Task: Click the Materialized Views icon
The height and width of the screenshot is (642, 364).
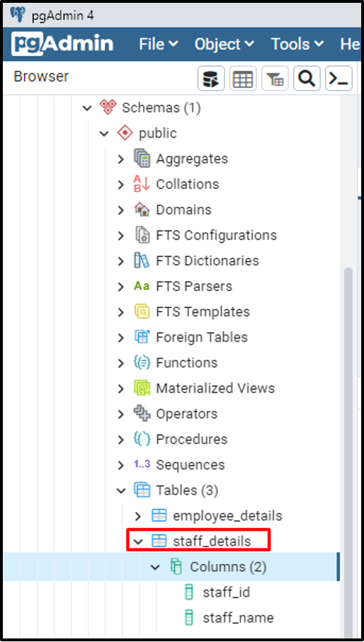Action: point(142,388)
